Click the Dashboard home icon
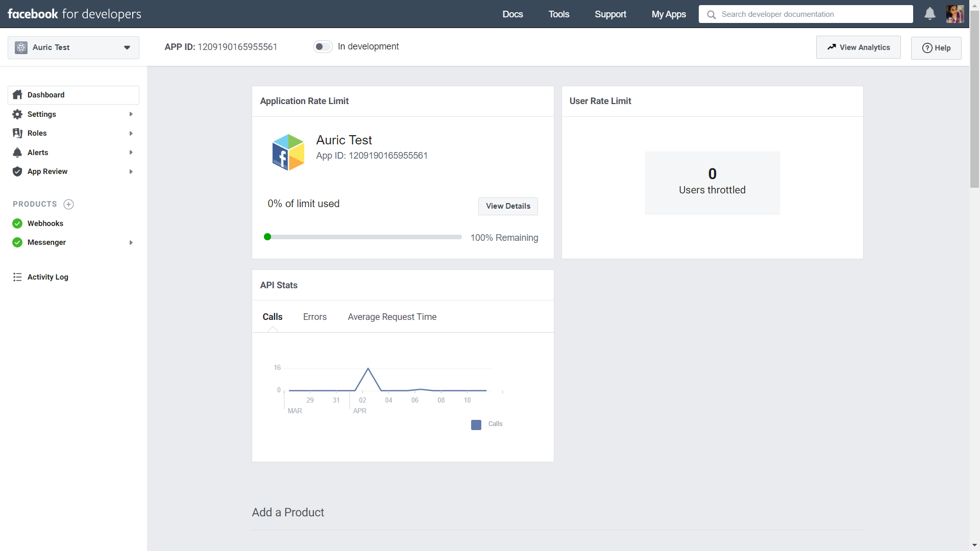Screen dimensions: 980x551 coord(17,95)
